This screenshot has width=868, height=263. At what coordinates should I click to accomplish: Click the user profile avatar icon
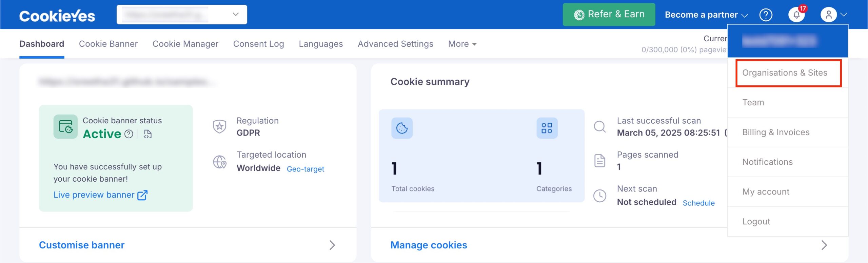point(828,15)
